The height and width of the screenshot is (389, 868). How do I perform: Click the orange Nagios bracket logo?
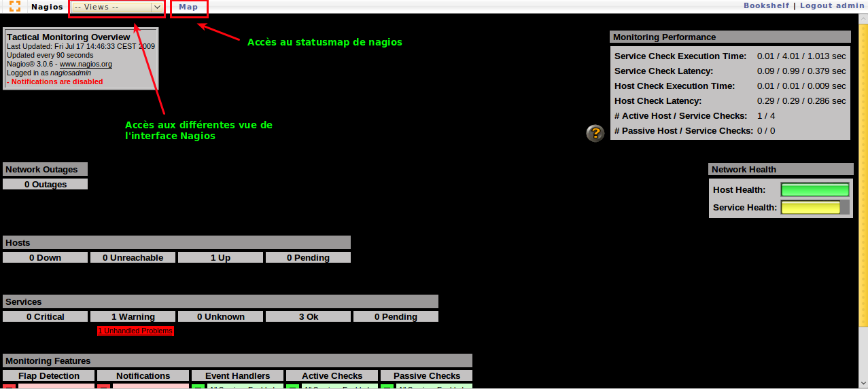pyautogui.click(x=14, y=7)
